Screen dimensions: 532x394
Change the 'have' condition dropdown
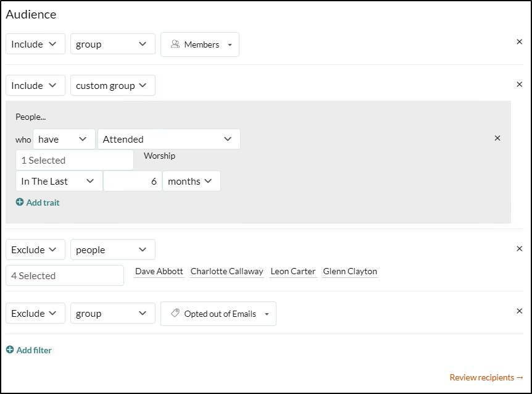64,140
